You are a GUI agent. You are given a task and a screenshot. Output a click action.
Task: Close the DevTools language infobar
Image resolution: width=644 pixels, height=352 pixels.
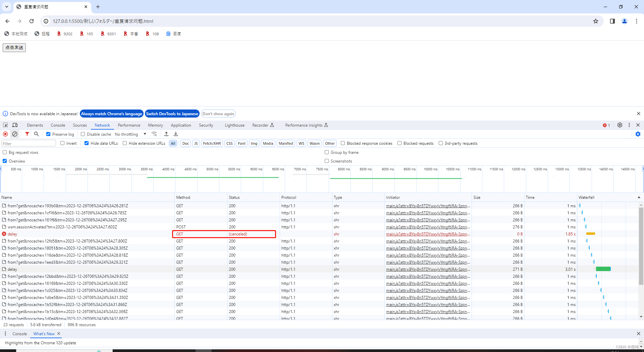pyautogui.click(x=639, y=114)
